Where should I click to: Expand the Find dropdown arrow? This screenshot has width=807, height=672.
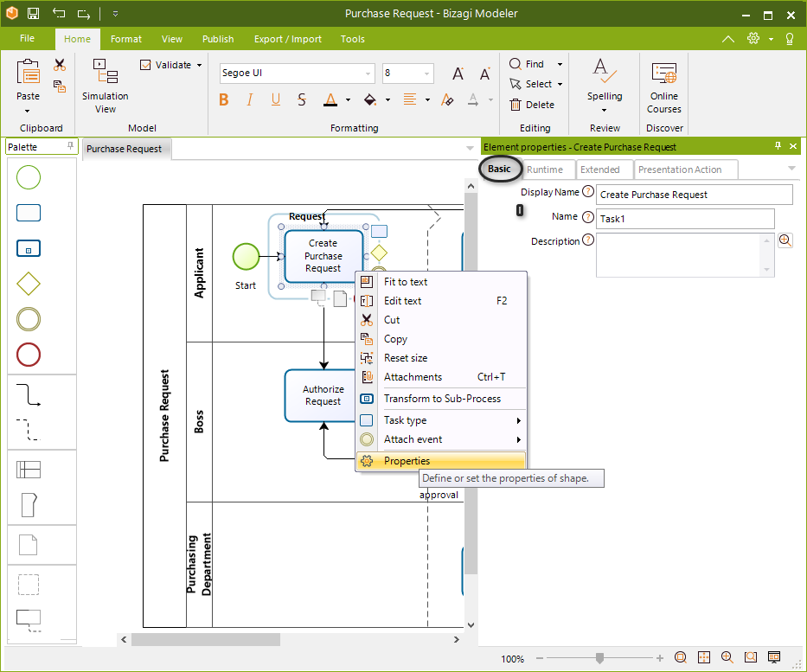pos(560,64)
